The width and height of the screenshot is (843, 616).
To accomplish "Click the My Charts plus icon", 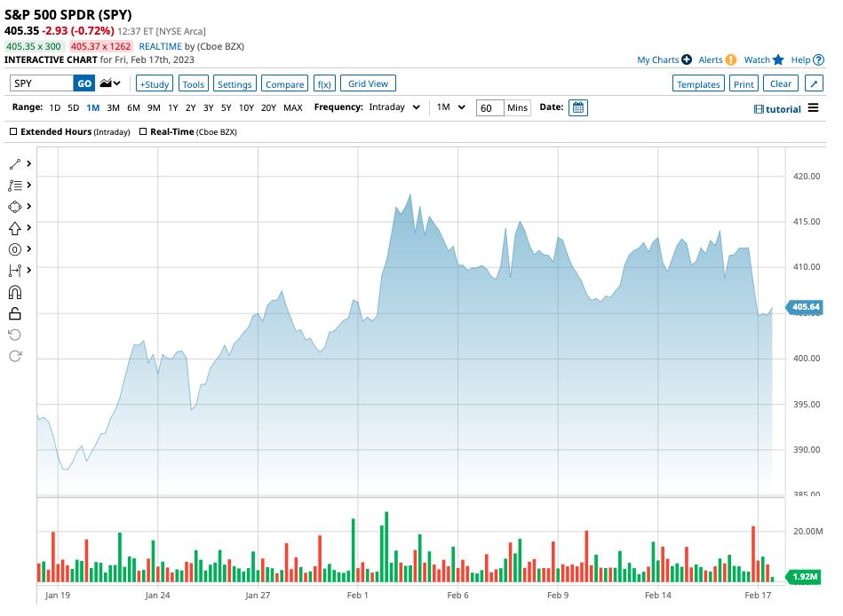I will (x=687, y=59).
